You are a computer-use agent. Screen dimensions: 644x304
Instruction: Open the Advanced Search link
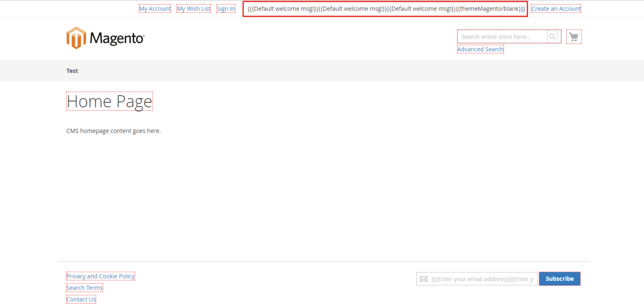tap(480, 49)
